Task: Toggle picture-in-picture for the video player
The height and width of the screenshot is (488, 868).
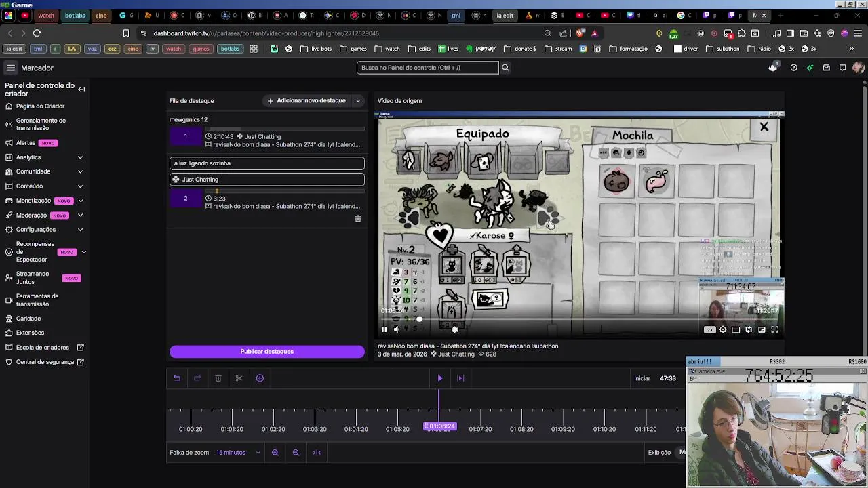Action: tap(762, 330)
